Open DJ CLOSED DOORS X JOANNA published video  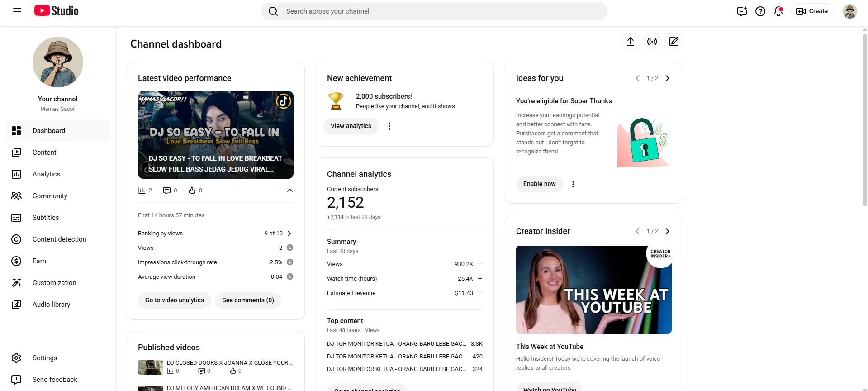pos(229,363)
